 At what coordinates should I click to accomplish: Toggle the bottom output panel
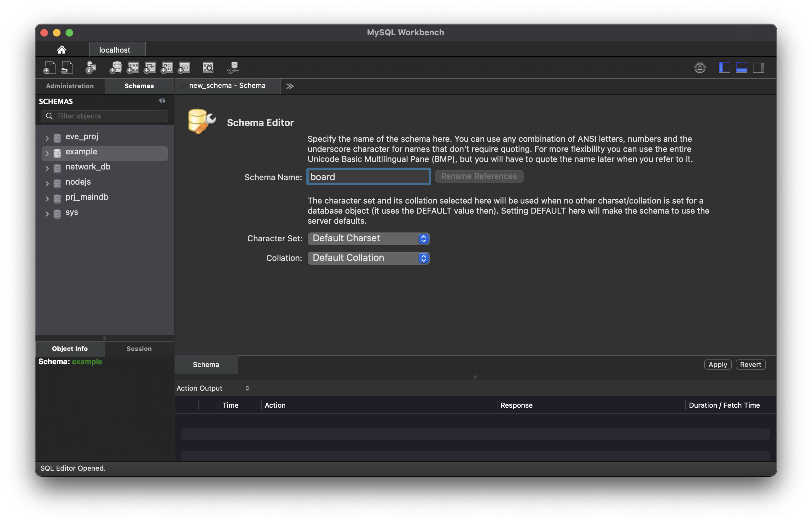741,68
